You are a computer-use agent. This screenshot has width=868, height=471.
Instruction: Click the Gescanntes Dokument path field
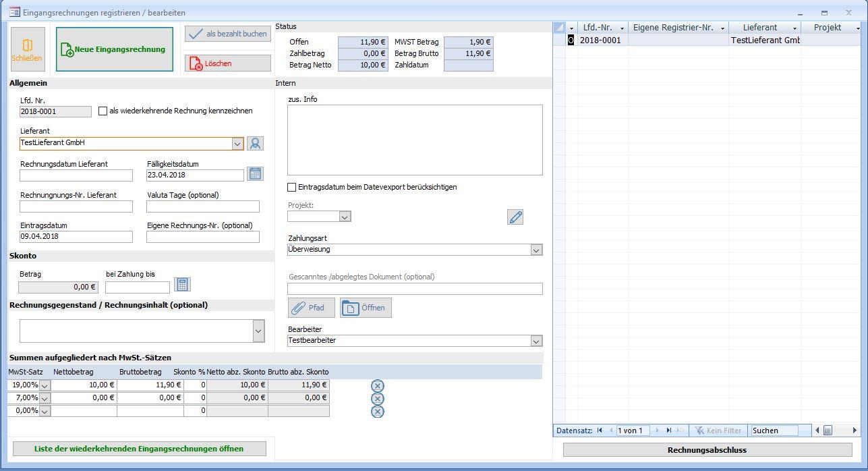coord(415,289)
